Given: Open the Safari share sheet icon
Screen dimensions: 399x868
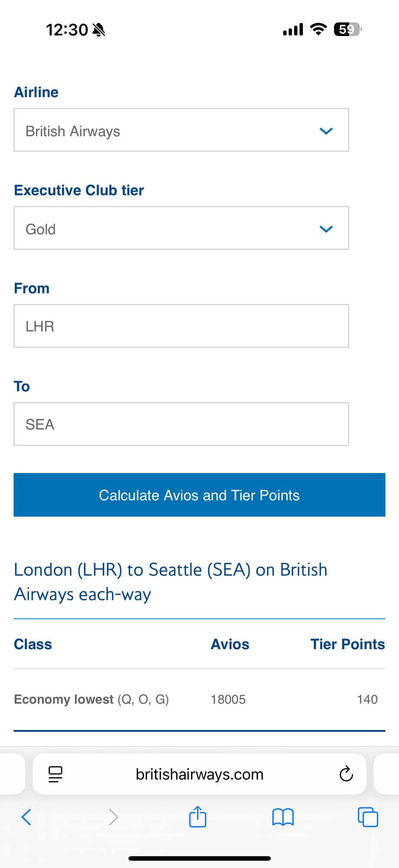Looking at the screenshot, I should pyautogui.click(x=198, y=817).
